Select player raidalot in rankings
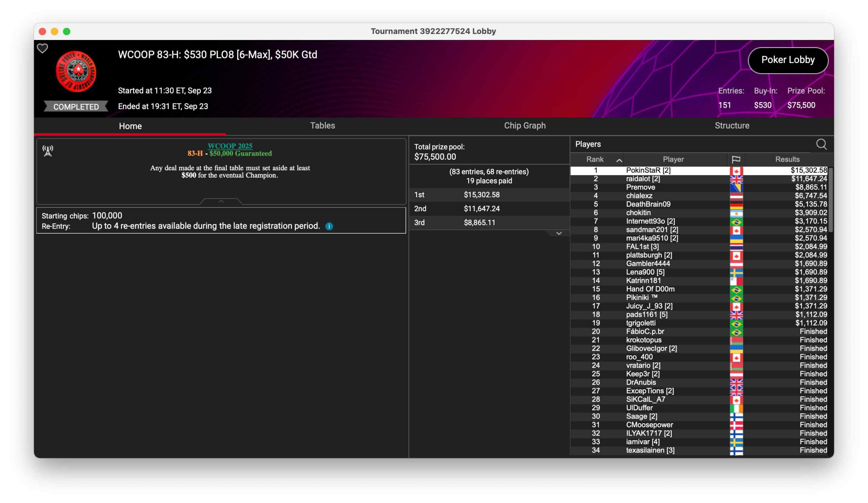The width and height of the screenshot is (868, 503). click(643, 179)
